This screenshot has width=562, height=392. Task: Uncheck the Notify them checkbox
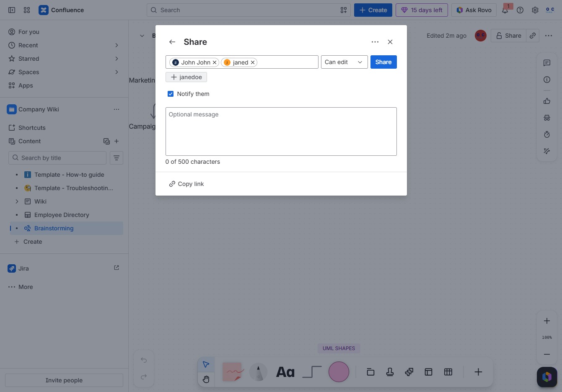(171, 94)
